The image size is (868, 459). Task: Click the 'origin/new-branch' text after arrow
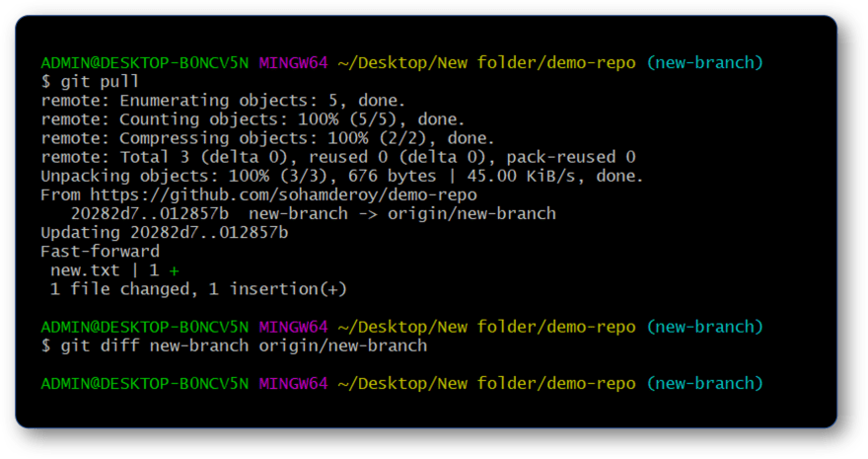[x=471, y=214]
